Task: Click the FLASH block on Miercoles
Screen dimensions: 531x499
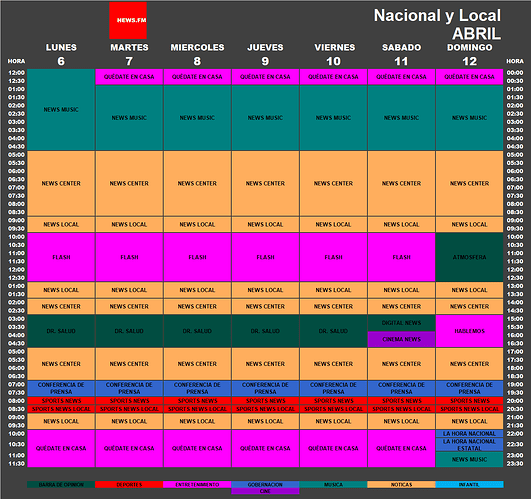Action: [197, 257]
